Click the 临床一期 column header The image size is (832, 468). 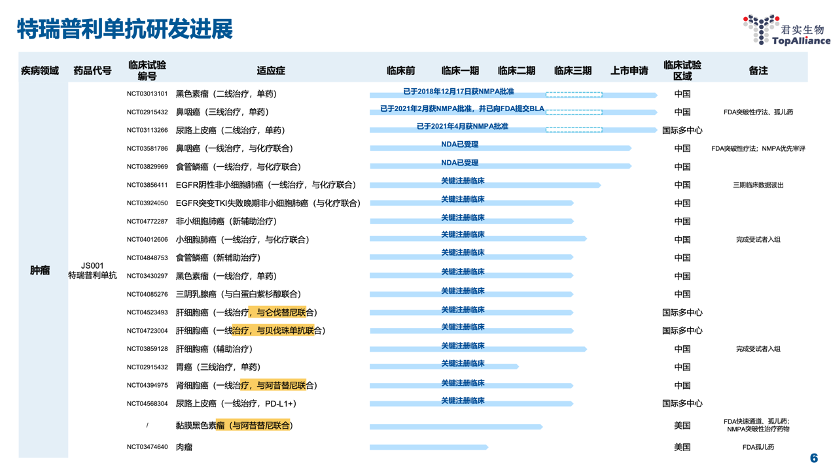tap(460, 71)
